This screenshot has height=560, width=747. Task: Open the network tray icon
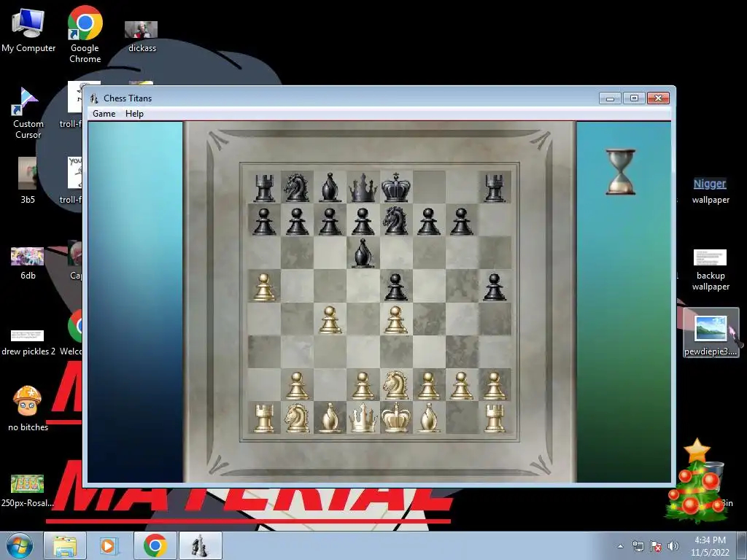[638, 546]
